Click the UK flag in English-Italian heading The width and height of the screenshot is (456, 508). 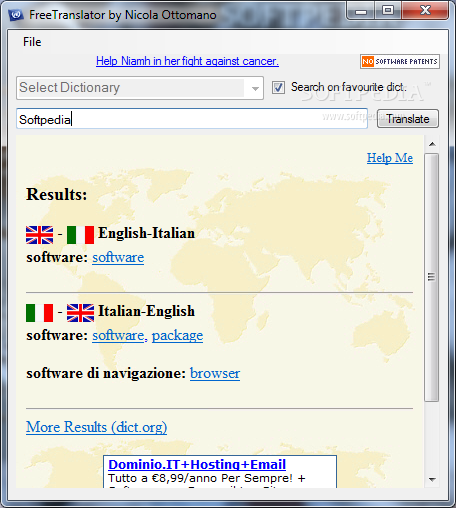point(40,235)
